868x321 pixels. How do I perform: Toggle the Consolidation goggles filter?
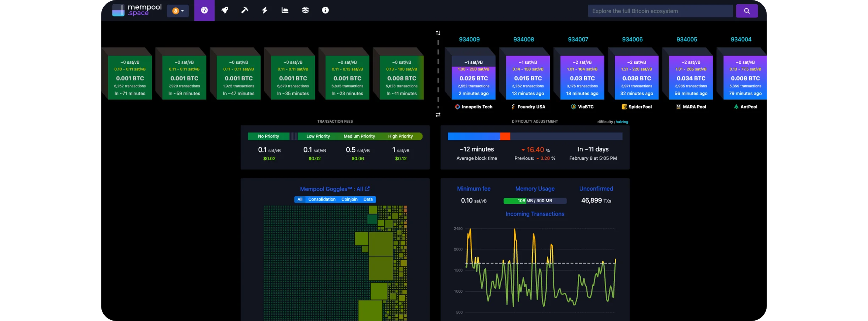[322, 199]
